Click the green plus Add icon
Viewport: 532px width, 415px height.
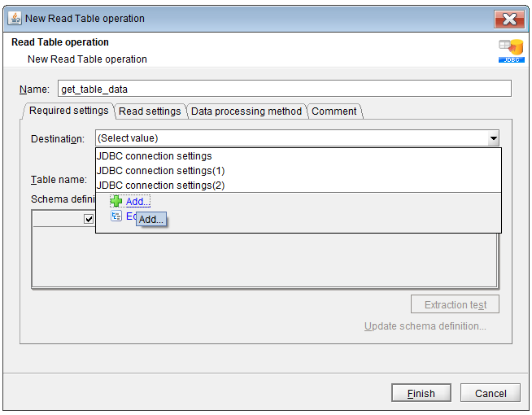point(116,201)
